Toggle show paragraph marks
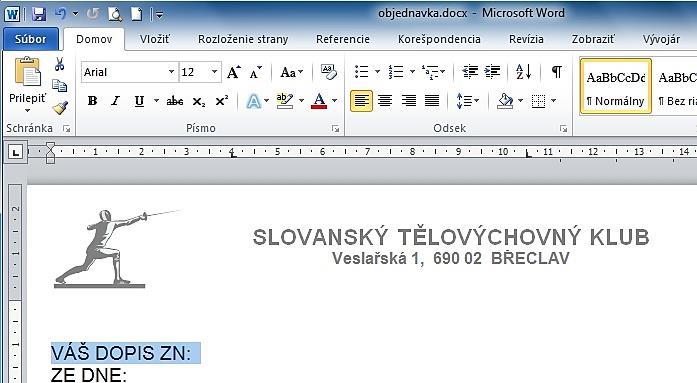 point(557,72)
